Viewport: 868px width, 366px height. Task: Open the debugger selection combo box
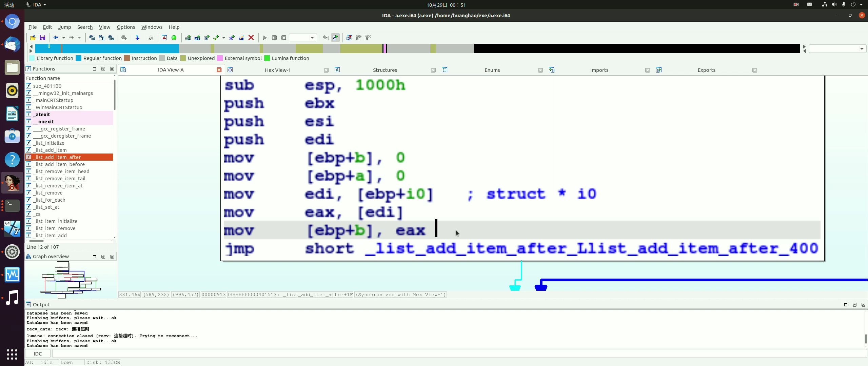[x=303, y=38]
